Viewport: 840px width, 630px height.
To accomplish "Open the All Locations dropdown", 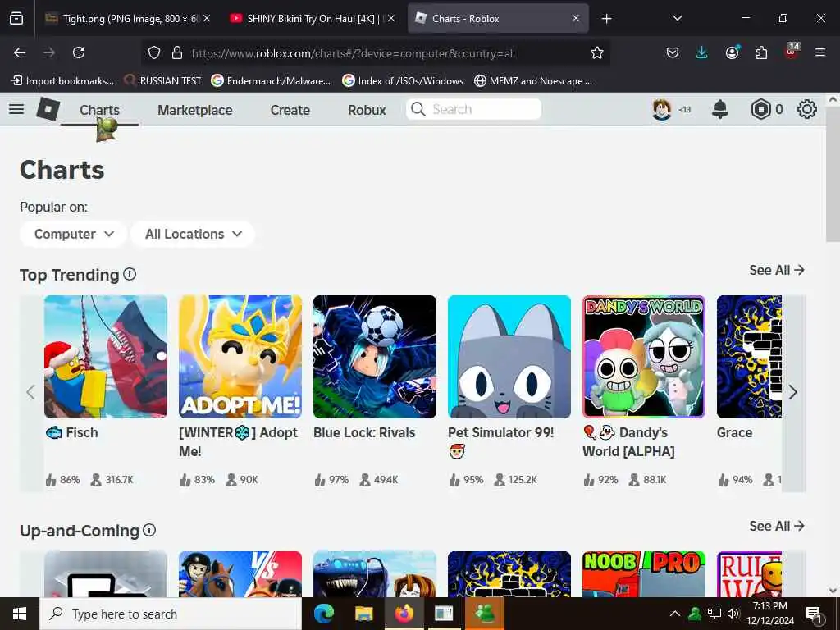I will point(193,234).
